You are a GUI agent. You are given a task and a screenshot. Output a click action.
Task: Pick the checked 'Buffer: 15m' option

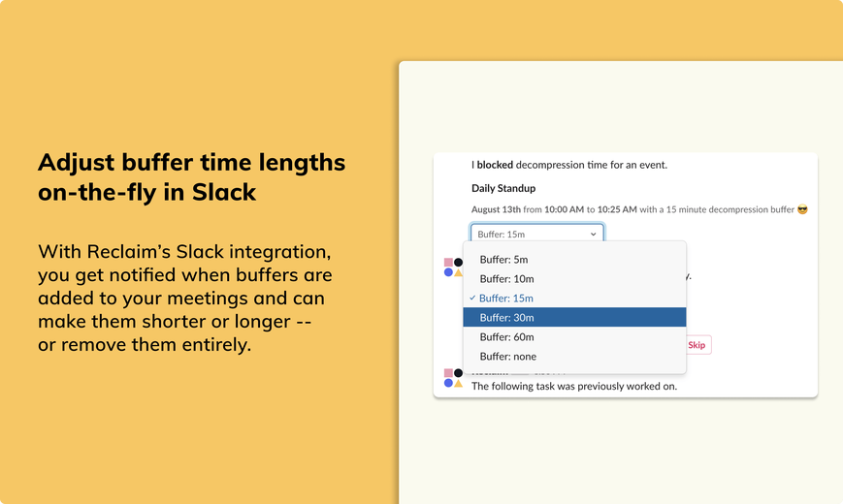click(x=574, y=299)
